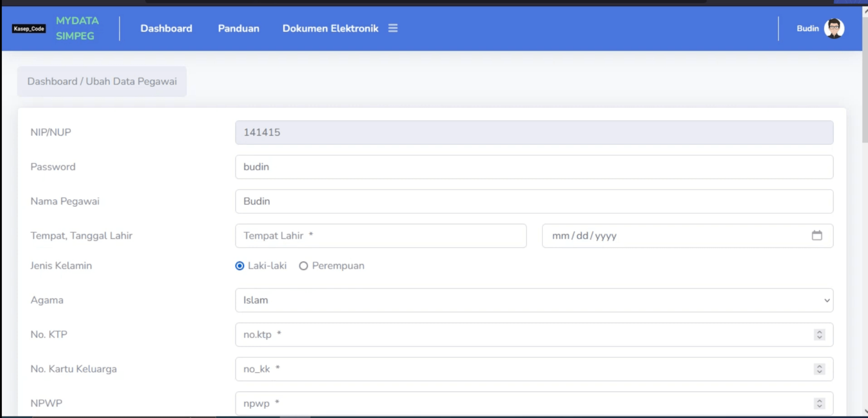Click the Tempat, Tanggal Lahir label

coord(81,236)
